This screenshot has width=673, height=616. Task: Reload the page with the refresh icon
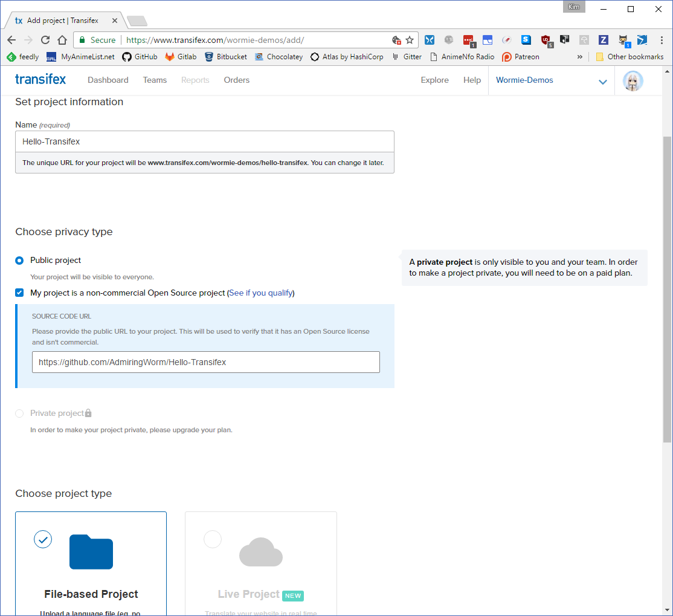click(x=45, y=40)
